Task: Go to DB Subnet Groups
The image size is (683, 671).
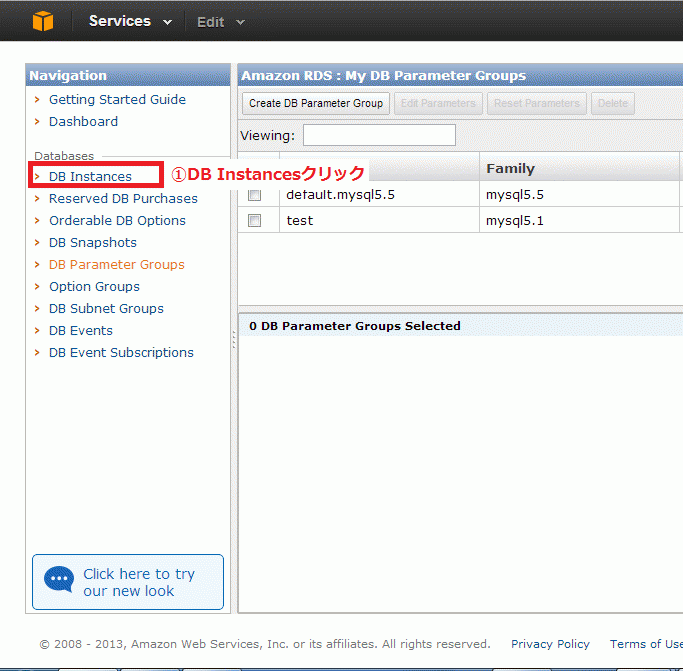Action: pos(106,308)
